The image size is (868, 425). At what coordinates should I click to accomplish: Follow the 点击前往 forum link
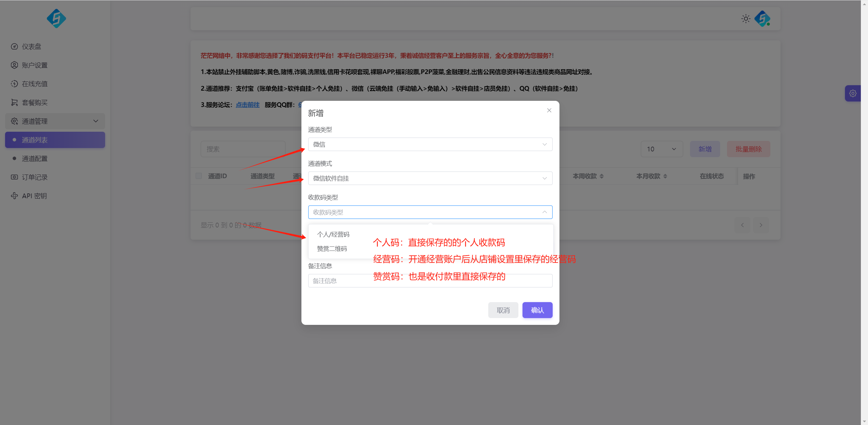point(248,105)
